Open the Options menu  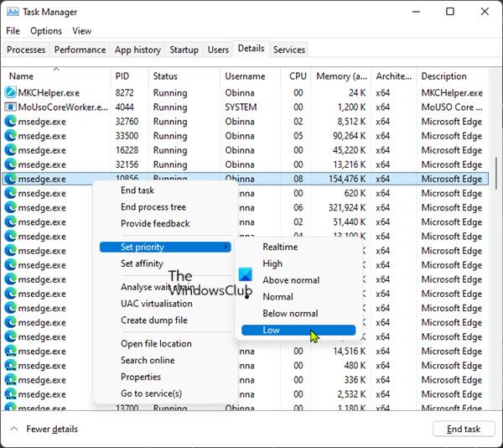click(46, 31)
